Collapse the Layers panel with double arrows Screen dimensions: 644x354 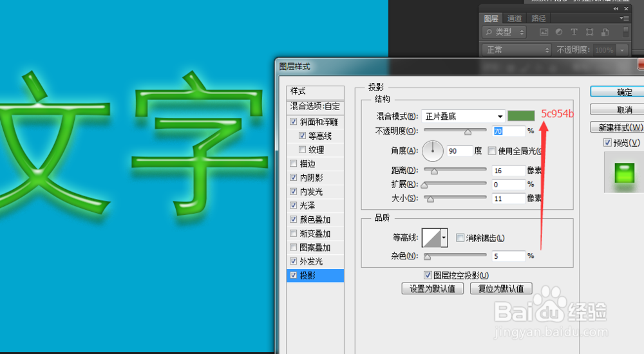point(616,8)
